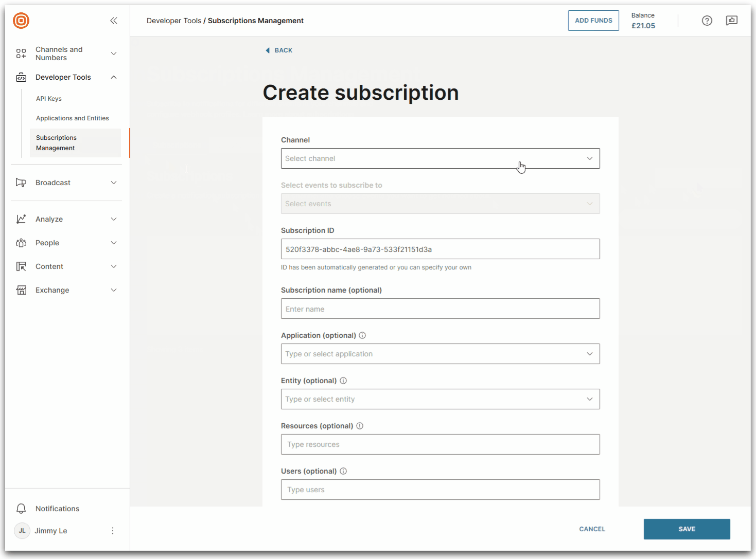The height and width of the screenshot is (559, 756).
Task: Collapse the sidebar with the double chevron
Action: tap(114, 21)
